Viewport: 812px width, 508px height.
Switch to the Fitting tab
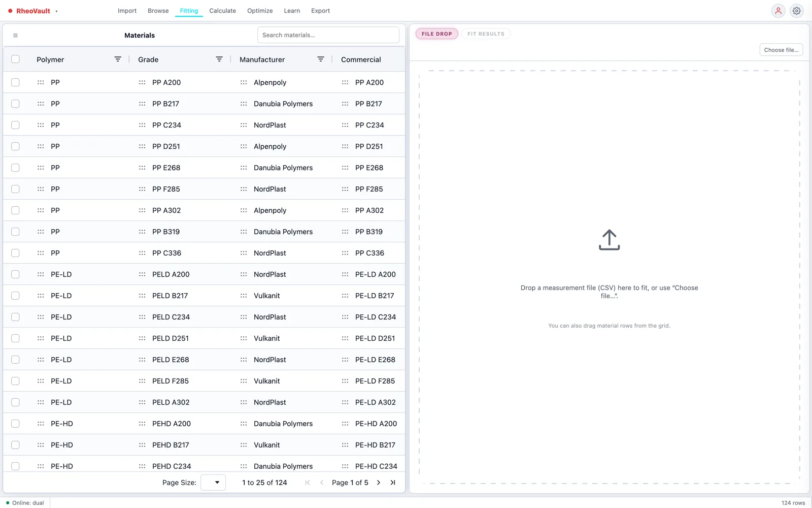click(x=189, y=11)
